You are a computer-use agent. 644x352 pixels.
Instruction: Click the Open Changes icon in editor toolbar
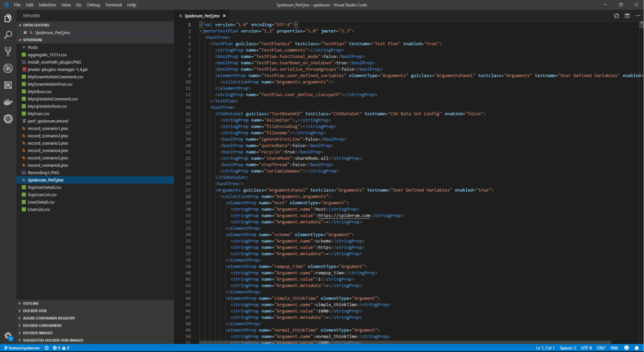[x=616, y=16]
